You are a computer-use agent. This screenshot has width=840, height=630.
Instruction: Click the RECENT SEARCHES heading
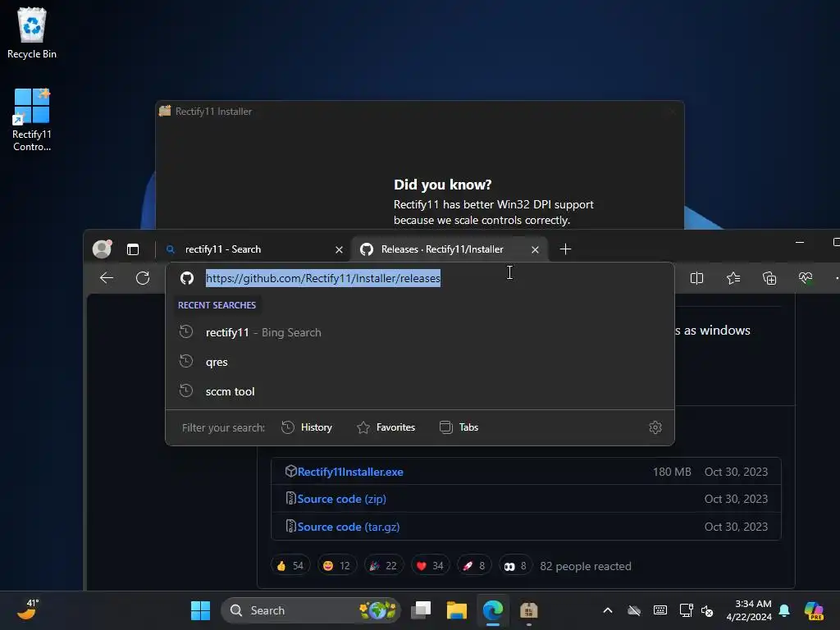tap(217, 305)
